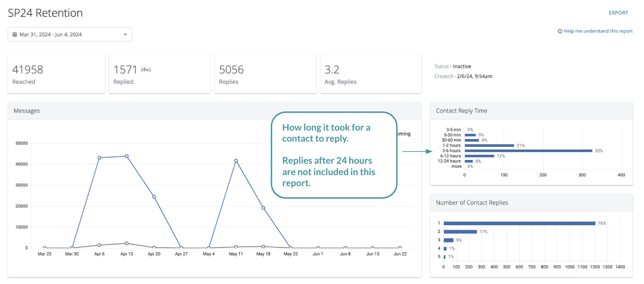Viewport: 644px width, 284px height.
Task: Expand the date range dropdown arrow
Action: 125,35
